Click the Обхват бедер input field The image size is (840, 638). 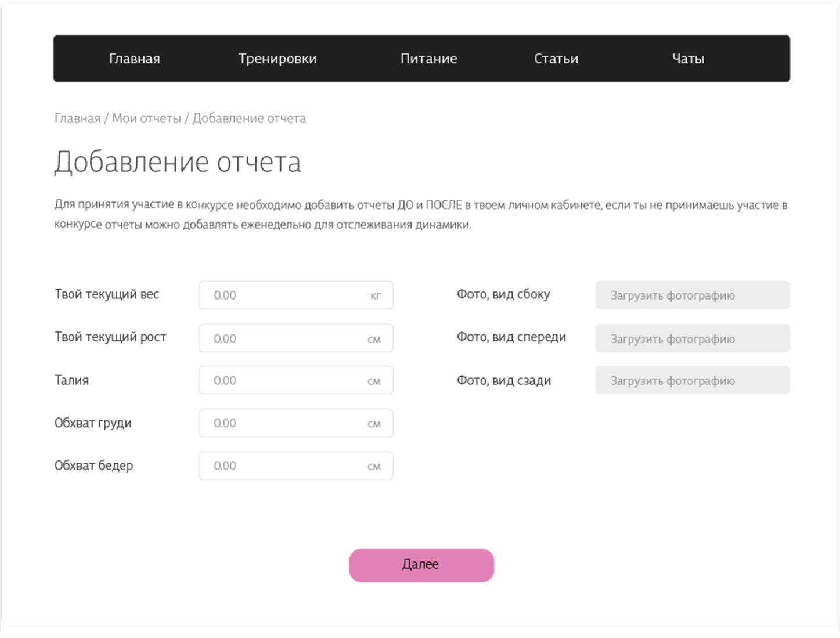click(x=295, y=466)
